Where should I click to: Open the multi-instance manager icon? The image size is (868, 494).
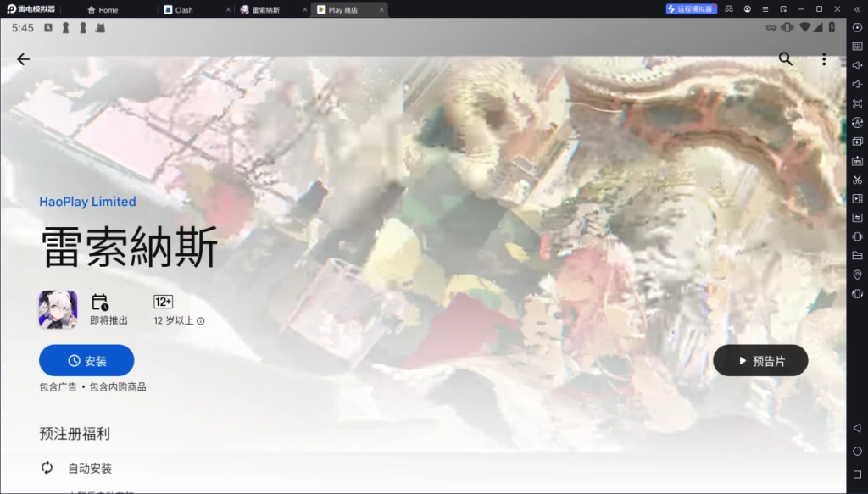pos(858,142)
